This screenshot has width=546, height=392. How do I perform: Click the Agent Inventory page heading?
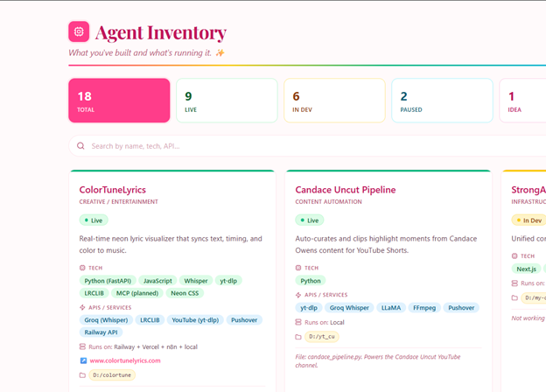coord(161,33)
